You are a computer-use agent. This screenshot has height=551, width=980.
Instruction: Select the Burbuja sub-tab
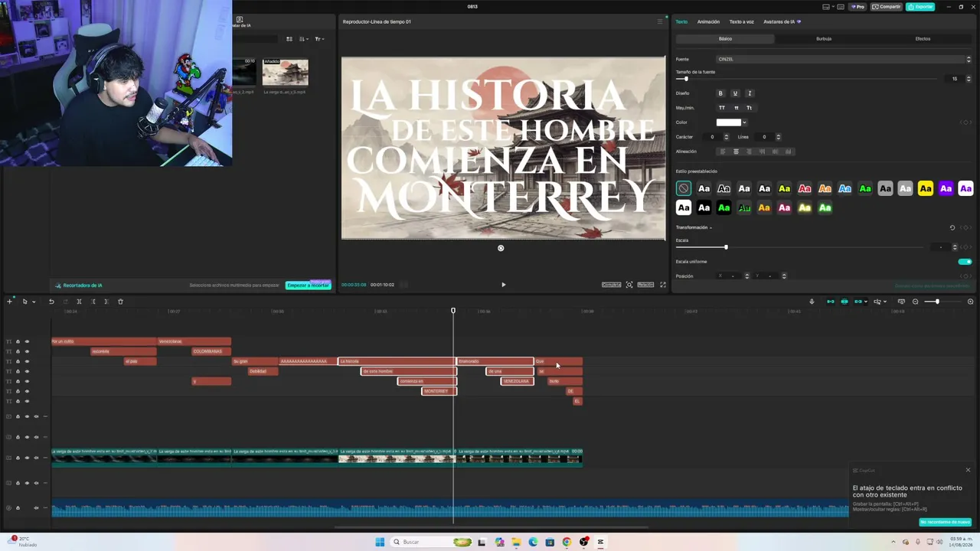pos(824,39)
